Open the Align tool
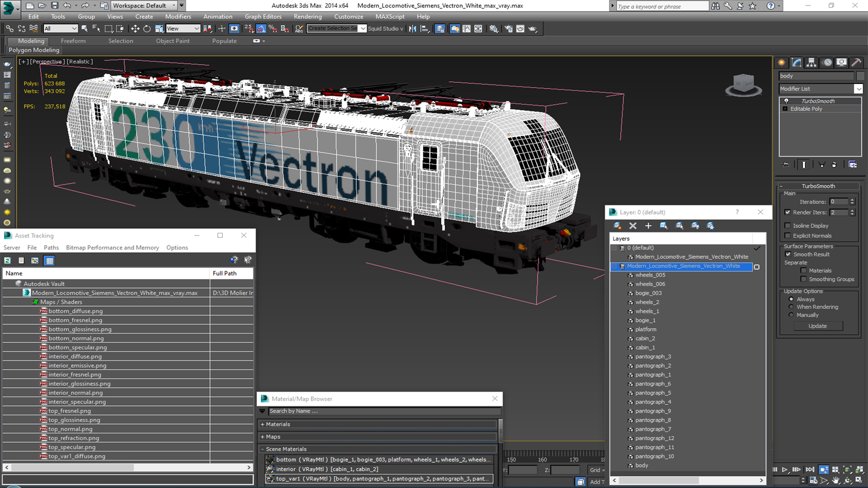The image size is (868, 488). tap(425, 28)
